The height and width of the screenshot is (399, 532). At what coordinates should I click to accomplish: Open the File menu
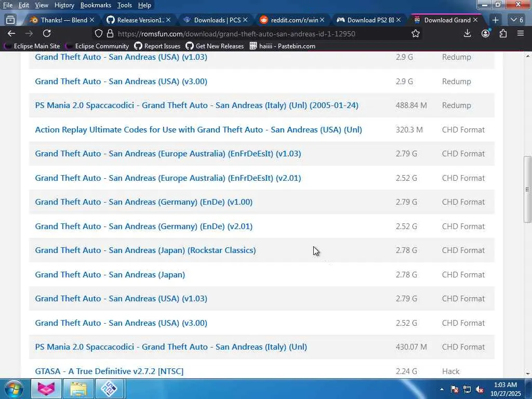tap(7, 5)
